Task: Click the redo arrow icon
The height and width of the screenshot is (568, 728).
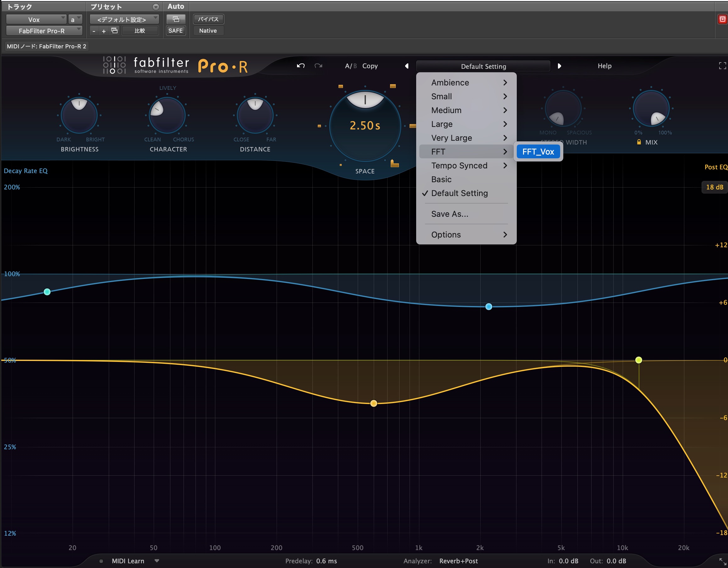Action: point(318,66)
